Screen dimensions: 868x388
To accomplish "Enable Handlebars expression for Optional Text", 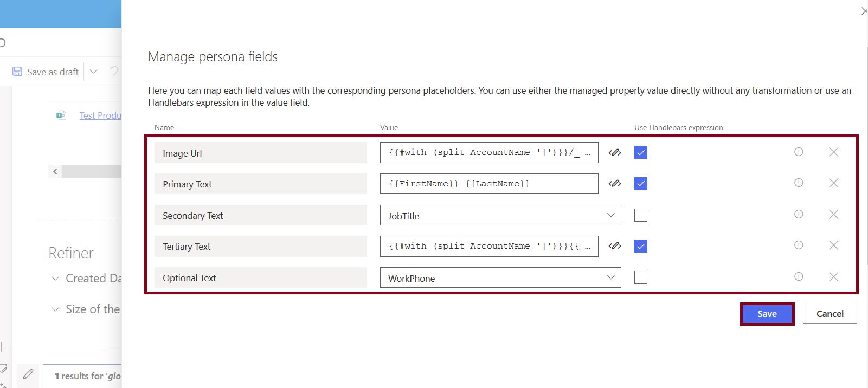I will tap(641, 277).
